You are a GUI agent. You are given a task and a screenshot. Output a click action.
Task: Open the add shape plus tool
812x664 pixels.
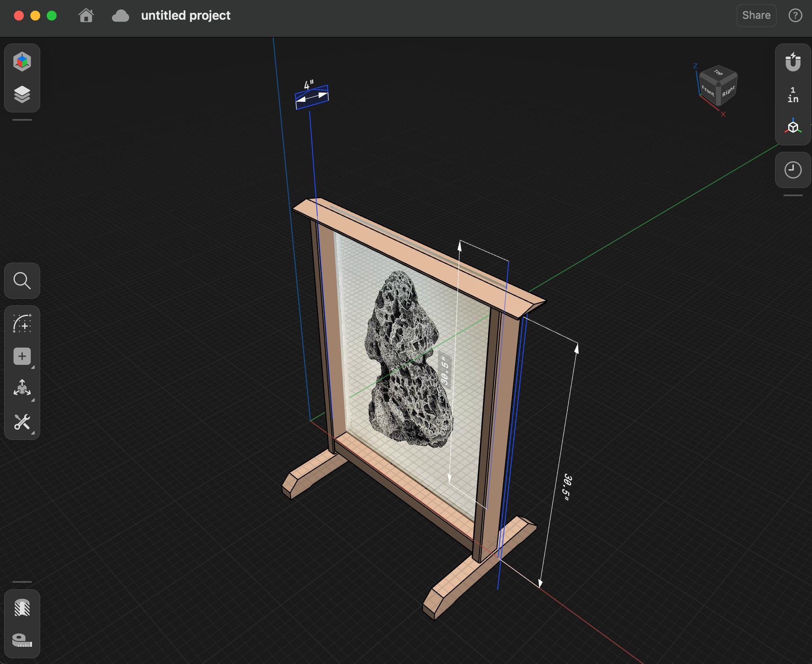[22, 356]
